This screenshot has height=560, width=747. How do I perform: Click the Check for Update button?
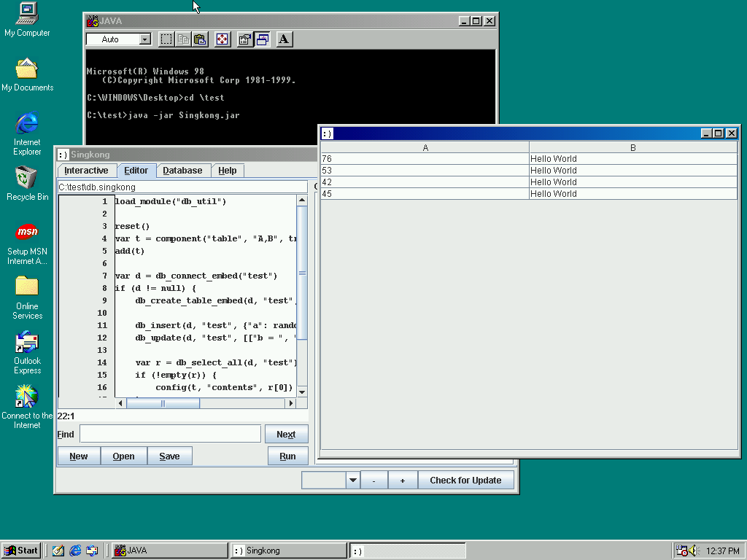[465, 480]
